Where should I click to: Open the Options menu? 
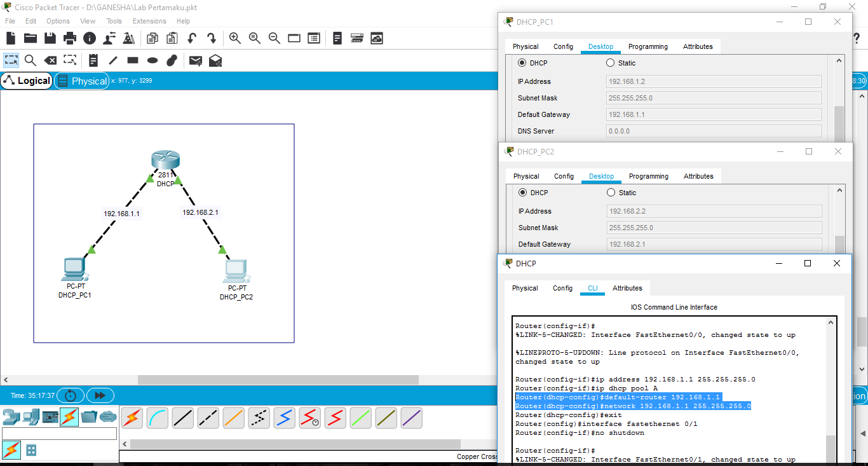58,21
